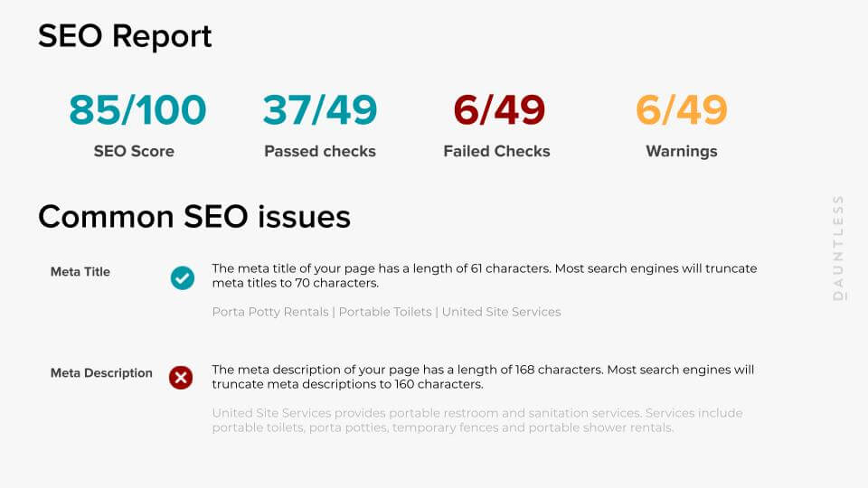Click the red X icon beside Meta Description
The image size is (868, 488).
[x=181, y=378]
